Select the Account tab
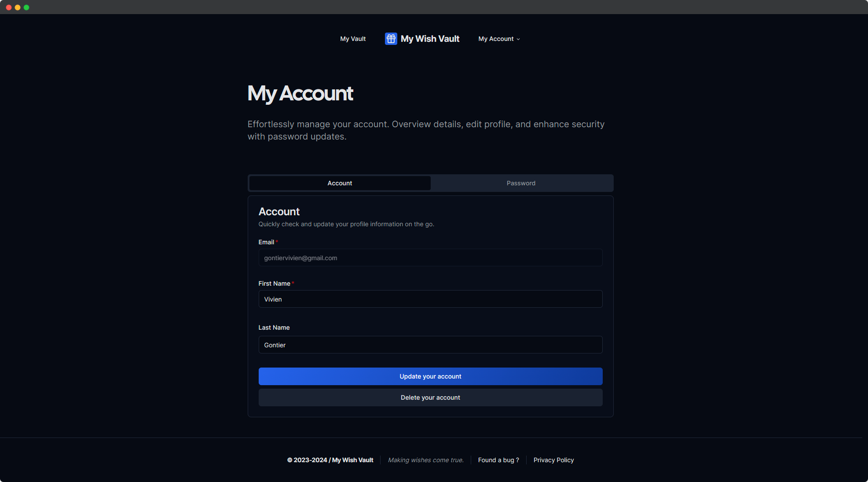This screenshot has width=868, height=482. (340, 183)
